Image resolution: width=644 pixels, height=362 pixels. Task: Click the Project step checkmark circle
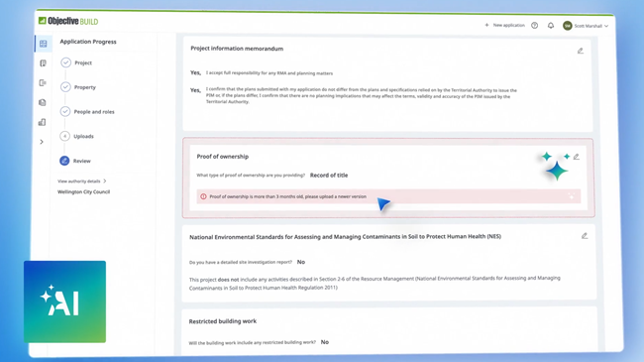pyautogui.click(x=65, y=62)
